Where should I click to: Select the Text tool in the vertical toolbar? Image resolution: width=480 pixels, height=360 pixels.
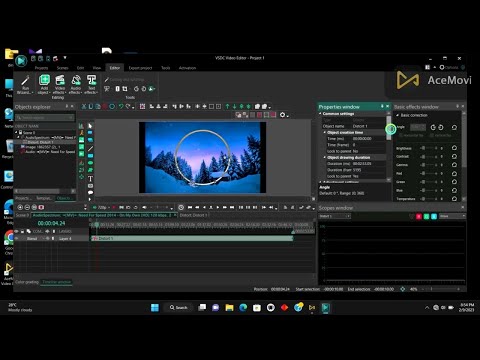point(90,179)
